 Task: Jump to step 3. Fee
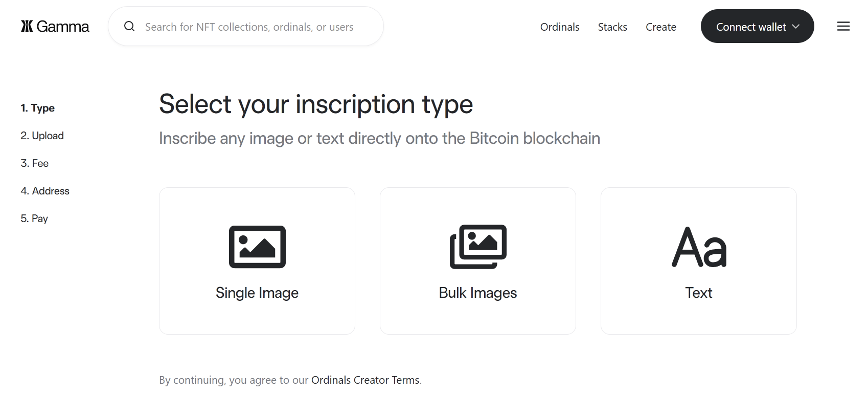coord(35,163)
